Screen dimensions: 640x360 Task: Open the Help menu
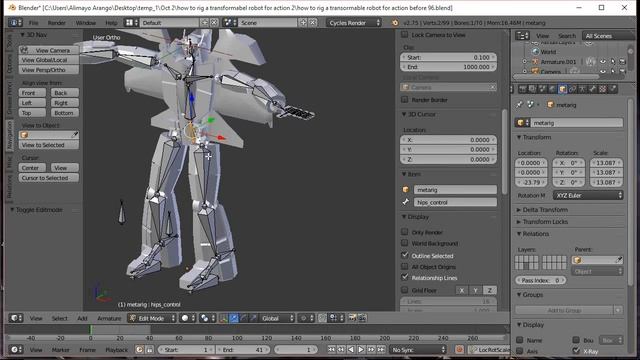coord(111,23)
